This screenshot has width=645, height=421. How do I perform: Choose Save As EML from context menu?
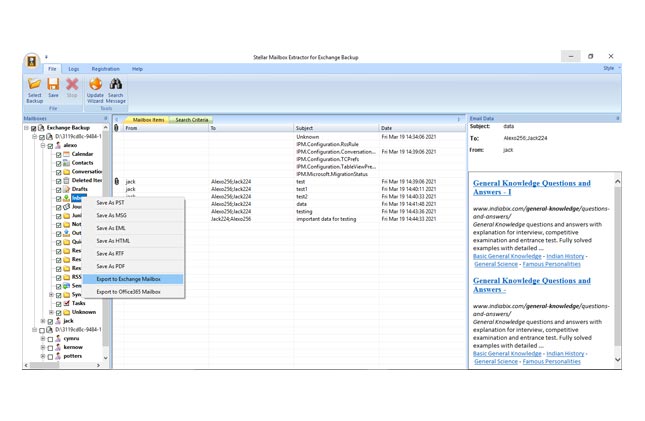134,228
